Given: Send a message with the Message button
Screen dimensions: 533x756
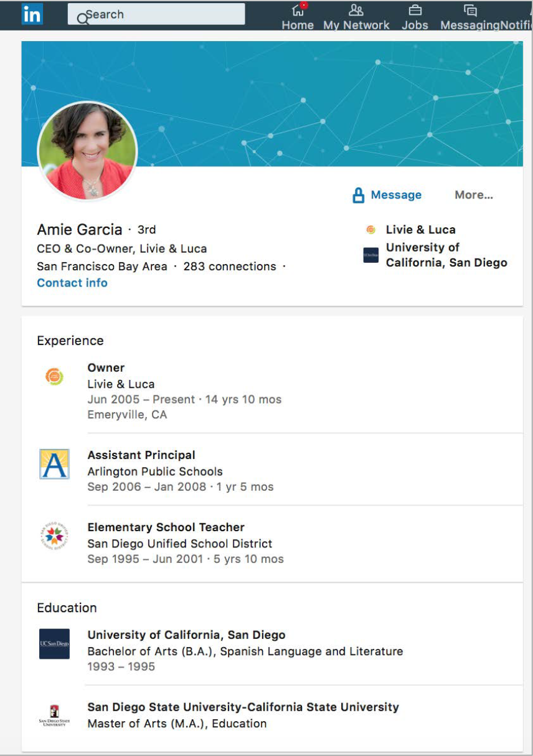Looking at the screenshot, I should [387, 196].
